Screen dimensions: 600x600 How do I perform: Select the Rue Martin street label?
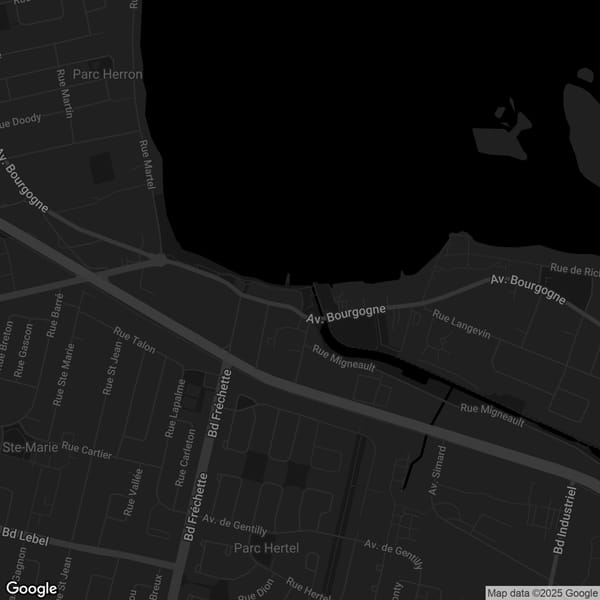tap(66, 93)
